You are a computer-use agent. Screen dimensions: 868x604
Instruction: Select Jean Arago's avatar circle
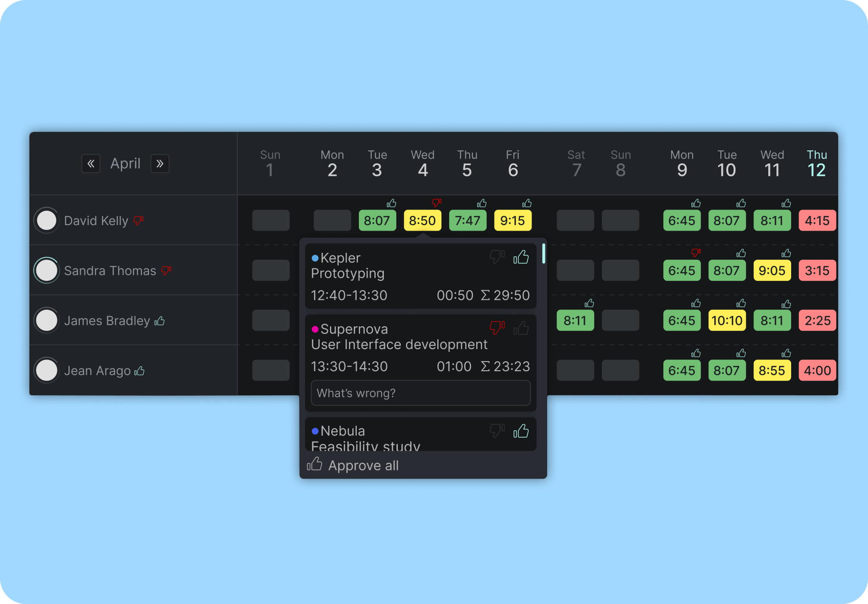point(46,370)
